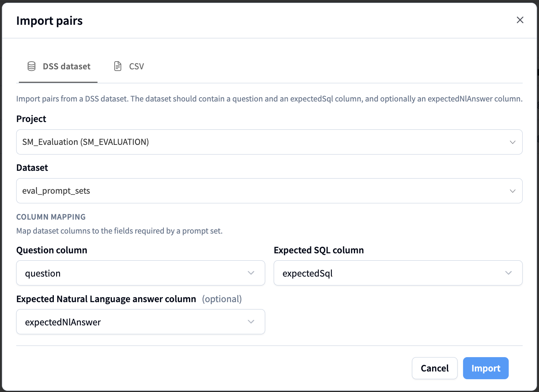Click 'Map dataset columns to the fields' description
Image resolution: width=539 pixels, height=392 pixels.
[119, 231]
